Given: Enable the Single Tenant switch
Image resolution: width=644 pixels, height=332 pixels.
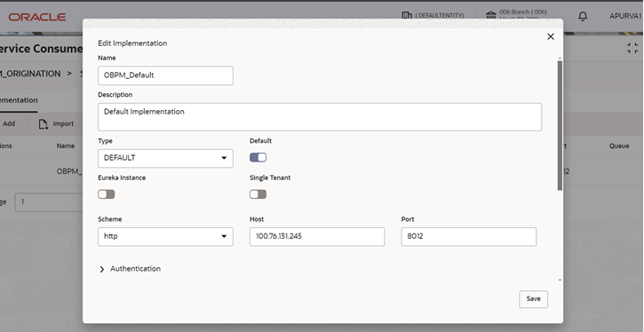Looking at the screenshot, I should pyautogui.click(x=258, y=194).
